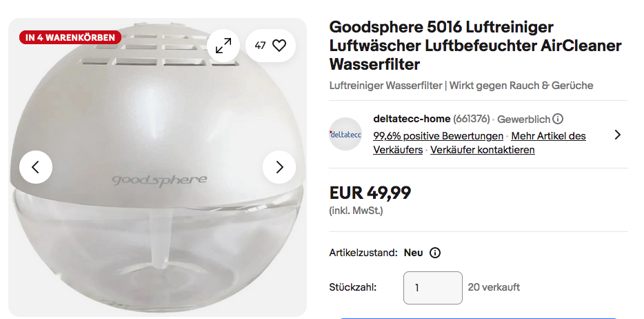Viewport: 644px width, 319px height.
Task: Click the EUR 49,99 price
Action: click(x=370, y=193)
